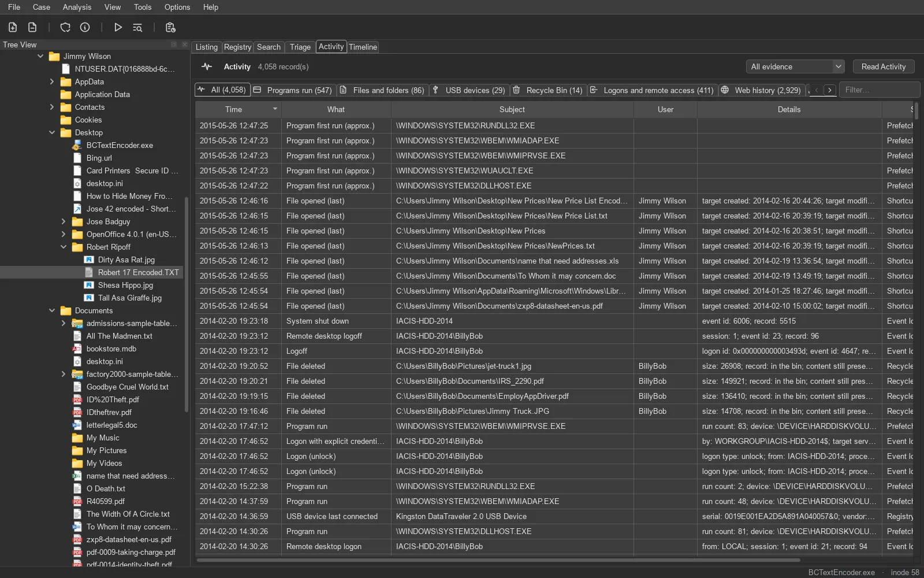Sort by the Time column header
This screenshot has width=924, height=578.
(238, 109)
